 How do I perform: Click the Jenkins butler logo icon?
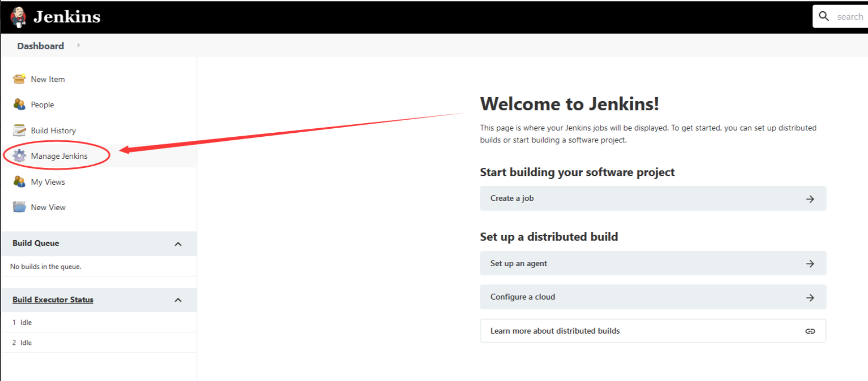[18, 17]
